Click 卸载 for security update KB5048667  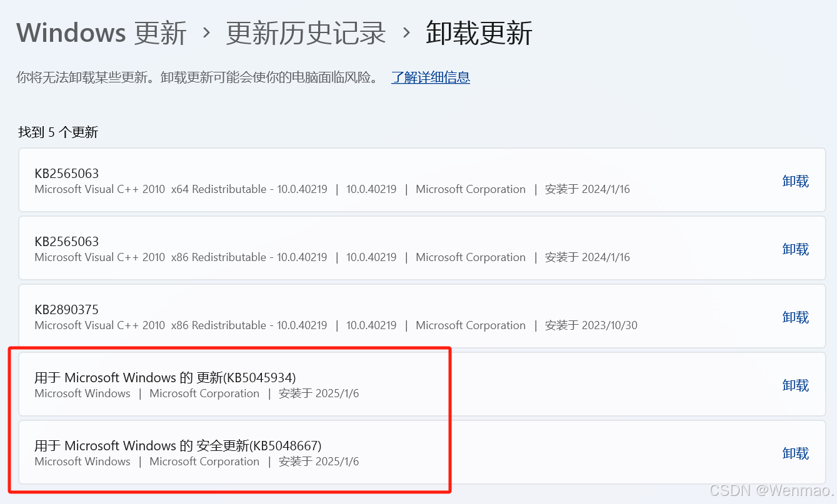pos(796,453)
